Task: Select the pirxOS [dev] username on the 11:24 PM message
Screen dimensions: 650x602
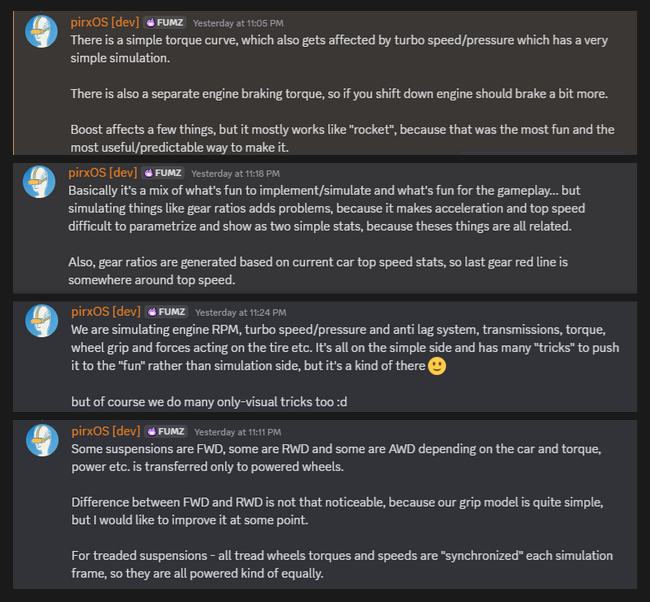Action: [x=104, y=311]
